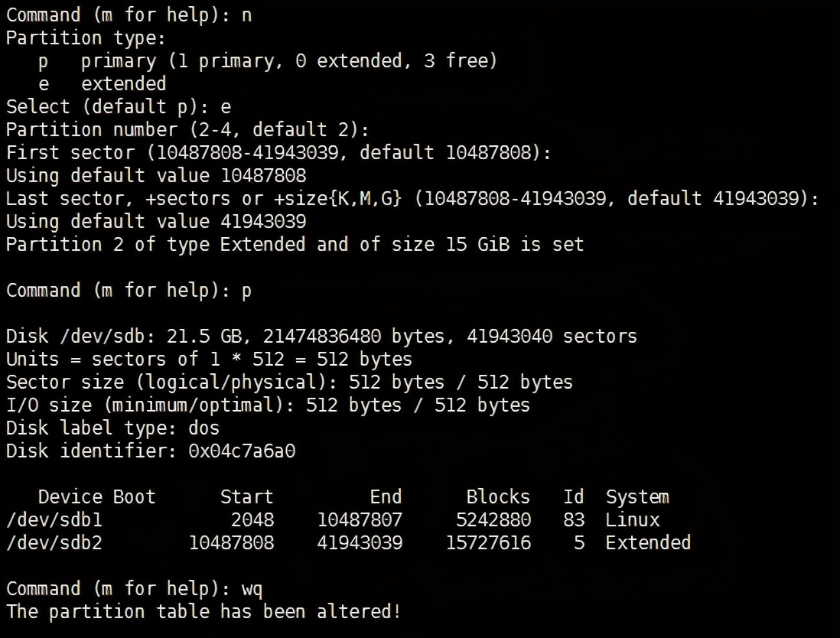Click the 'Linux' system type in table
This screenshot has height=638, width=840.
(x=632, y=520)
